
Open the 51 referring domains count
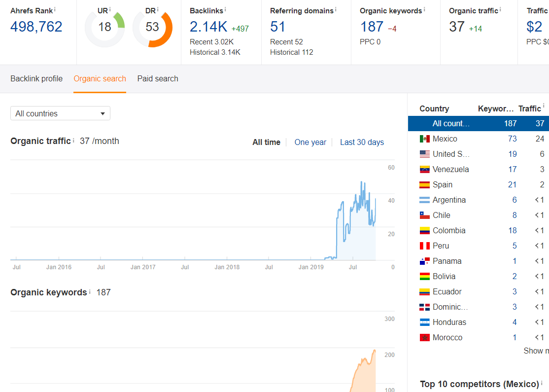[277, 27]
